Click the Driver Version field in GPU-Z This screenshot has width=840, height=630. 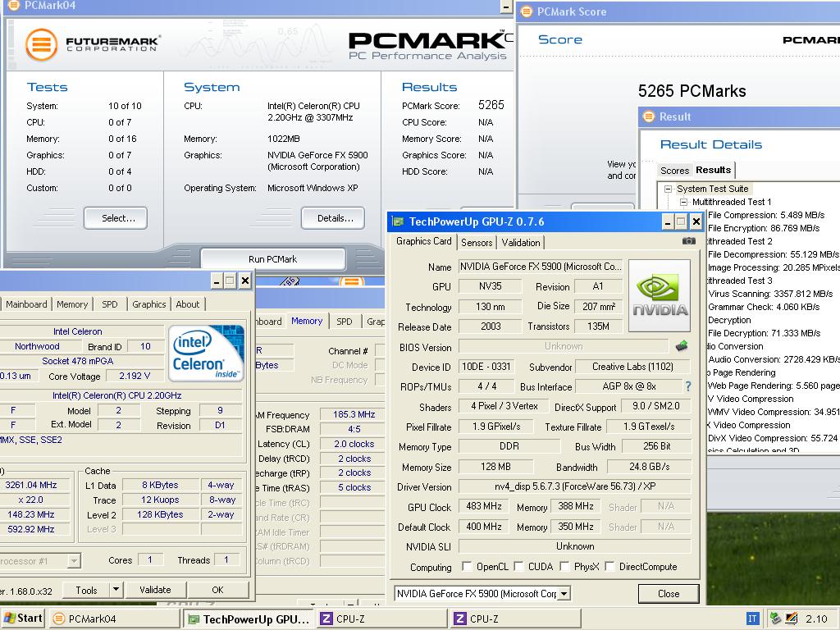point(575,486)
